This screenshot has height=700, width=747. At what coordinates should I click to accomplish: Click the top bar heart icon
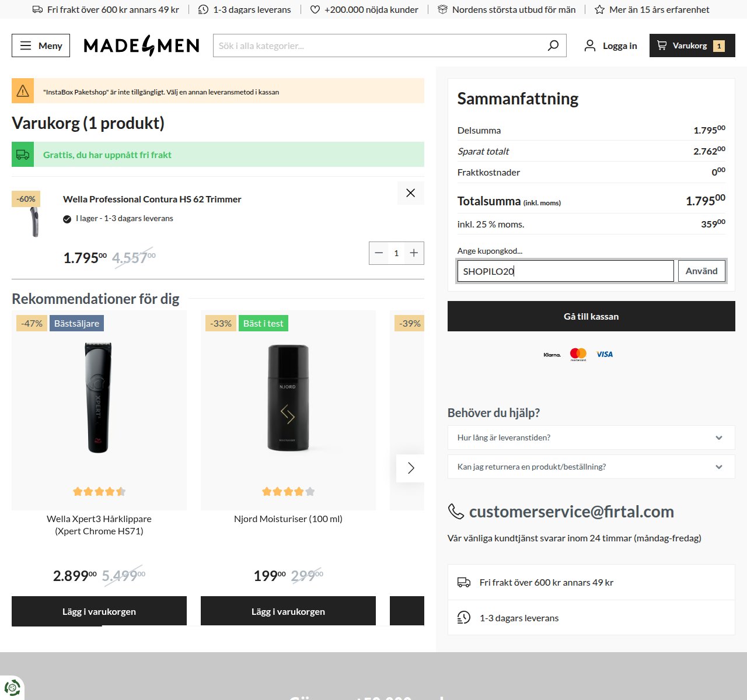tap(315, 9)
